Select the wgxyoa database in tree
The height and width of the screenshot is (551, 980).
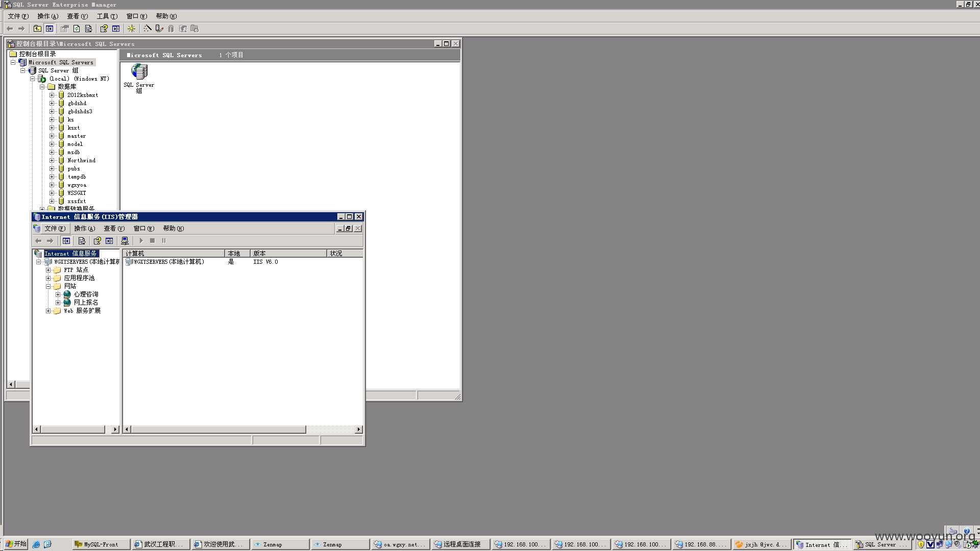coord(77,185)
